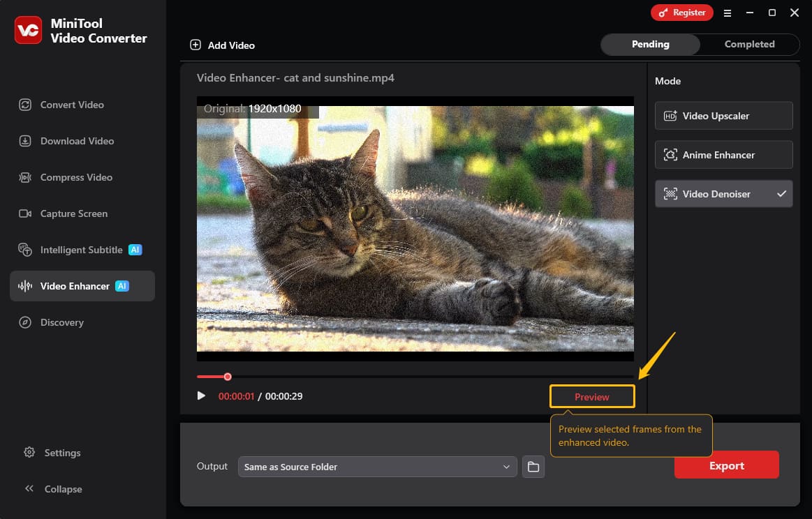Switch to the Completed tab
The width and height of the screenshot is (812, 519).
[x=749, y=44]
